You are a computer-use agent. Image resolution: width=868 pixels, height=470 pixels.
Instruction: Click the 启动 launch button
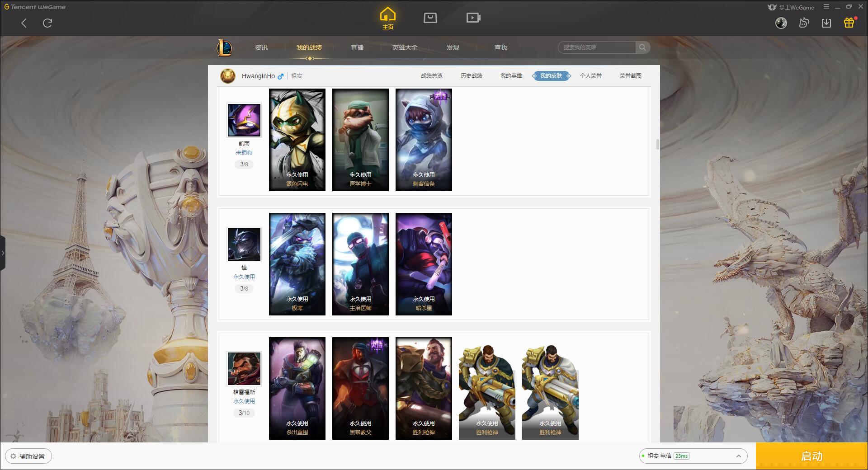[812, 456]
